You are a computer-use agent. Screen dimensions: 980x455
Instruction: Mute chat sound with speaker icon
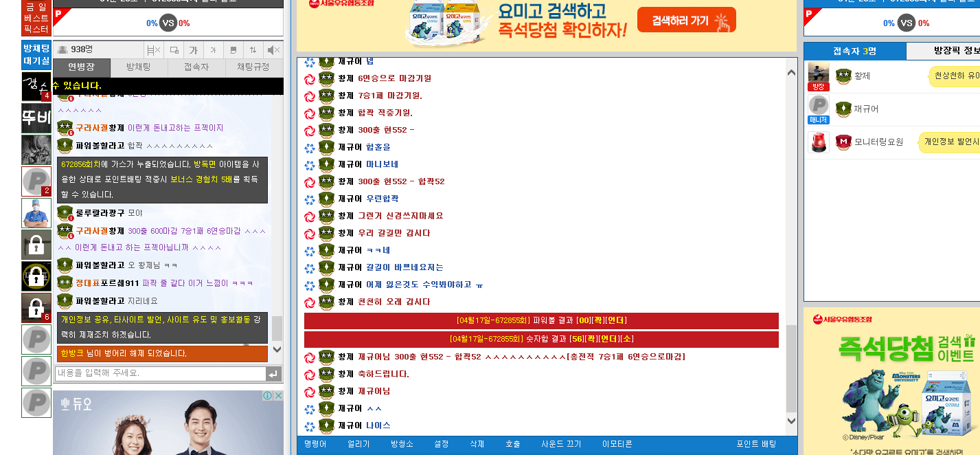273,49
